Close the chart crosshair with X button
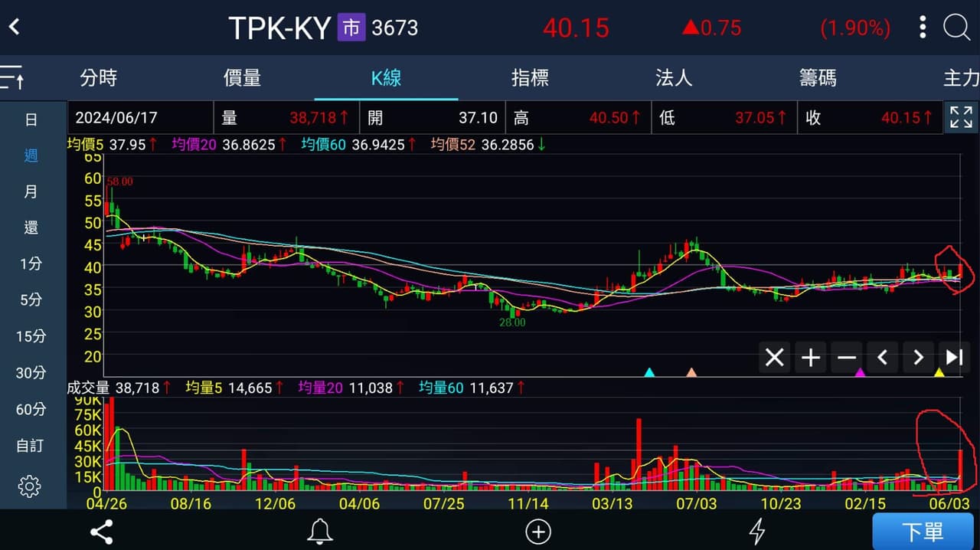 [x=774, y=357]
